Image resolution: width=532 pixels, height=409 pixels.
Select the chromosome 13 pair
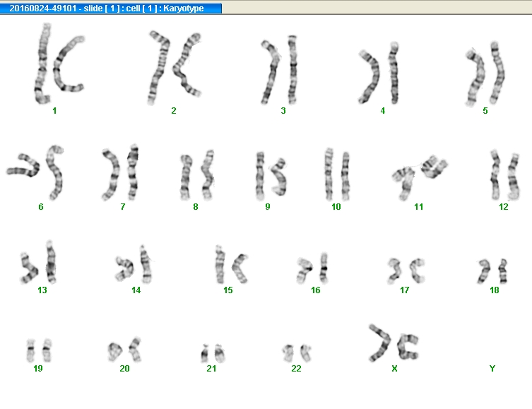pos(38,262)
